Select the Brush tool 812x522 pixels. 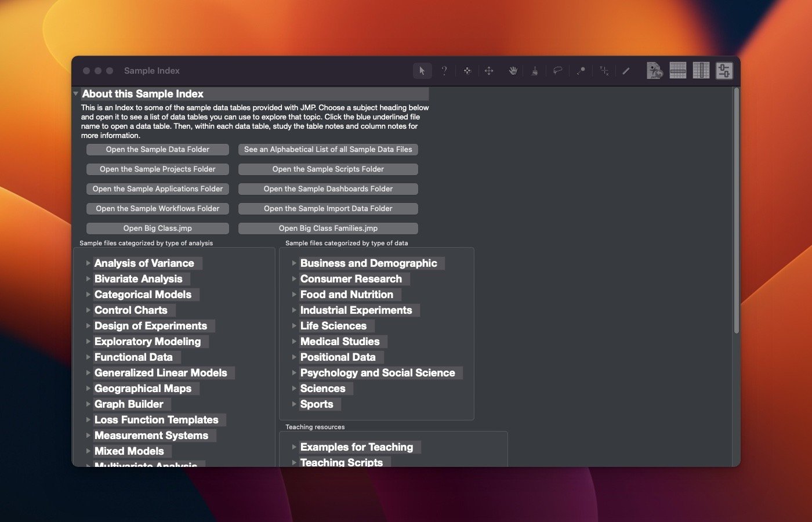(x=535, y=71)
